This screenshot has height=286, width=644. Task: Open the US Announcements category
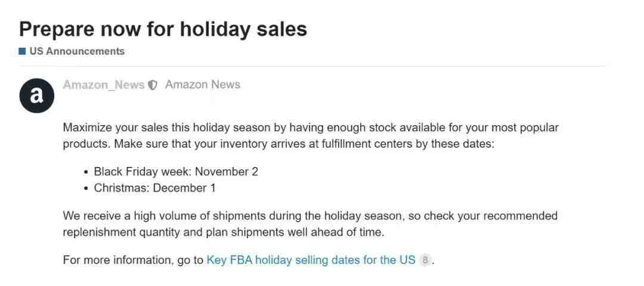(77, 51)
